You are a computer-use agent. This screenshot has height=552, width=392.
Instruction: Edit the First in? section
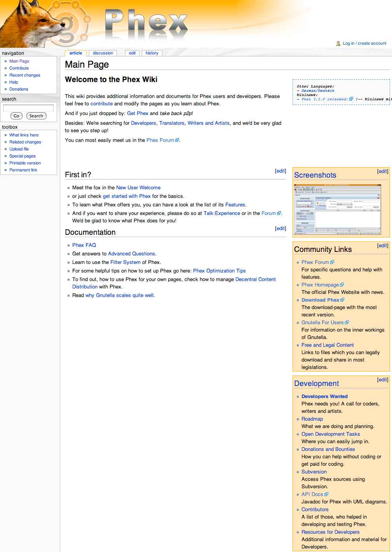coord(280,171)
